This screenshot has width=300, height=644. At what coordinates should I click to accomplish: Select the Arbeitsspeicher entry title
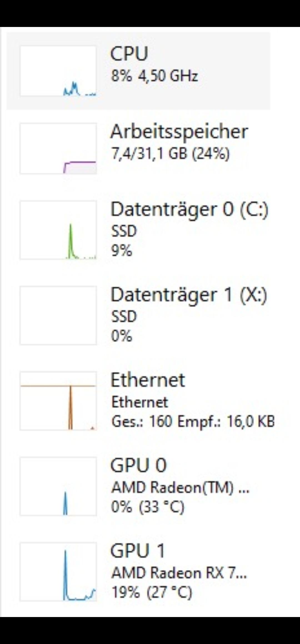coord(179,132)
